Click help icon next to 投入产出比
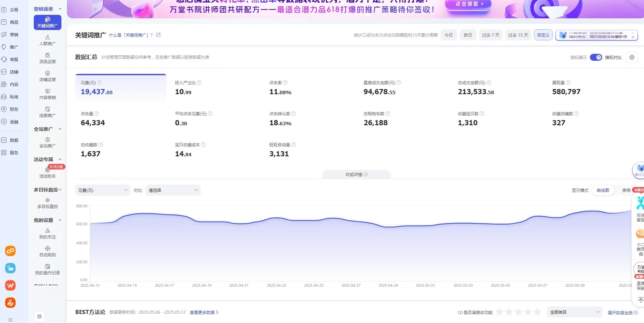The image size is (644, 323). pos(199,82)
